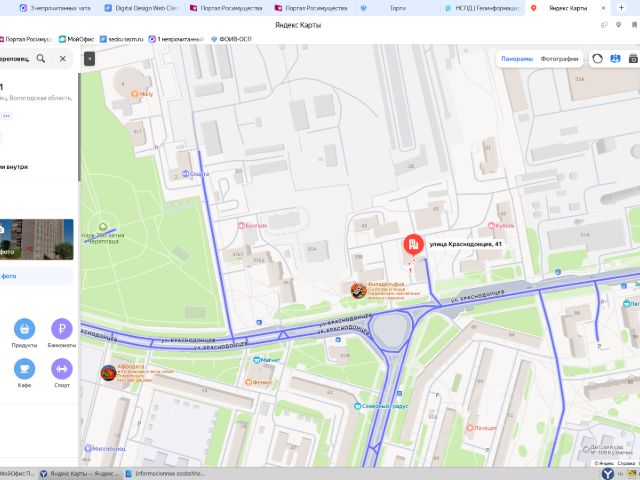Switch to the 'Digital Design Web Client' browser tab
Screen dimensions: 640x480
click(x=141, y=8)
